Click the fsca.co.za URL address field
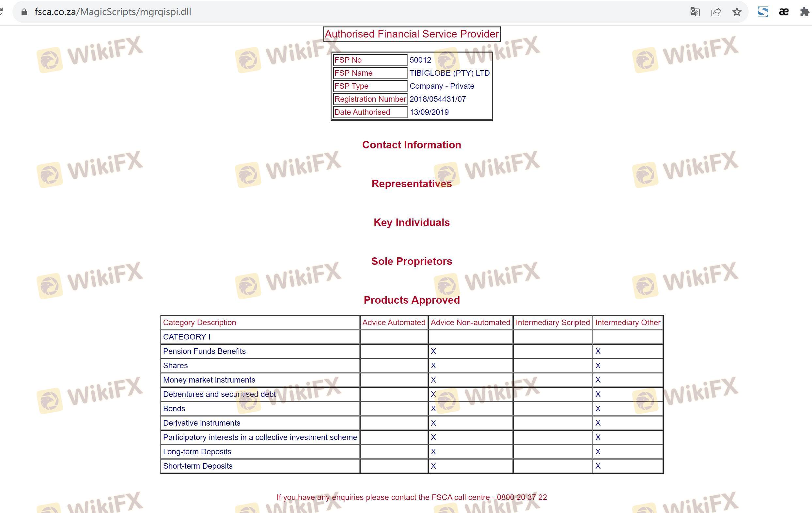The height and width of the screenshot is (513, 812). click(113, 12)
